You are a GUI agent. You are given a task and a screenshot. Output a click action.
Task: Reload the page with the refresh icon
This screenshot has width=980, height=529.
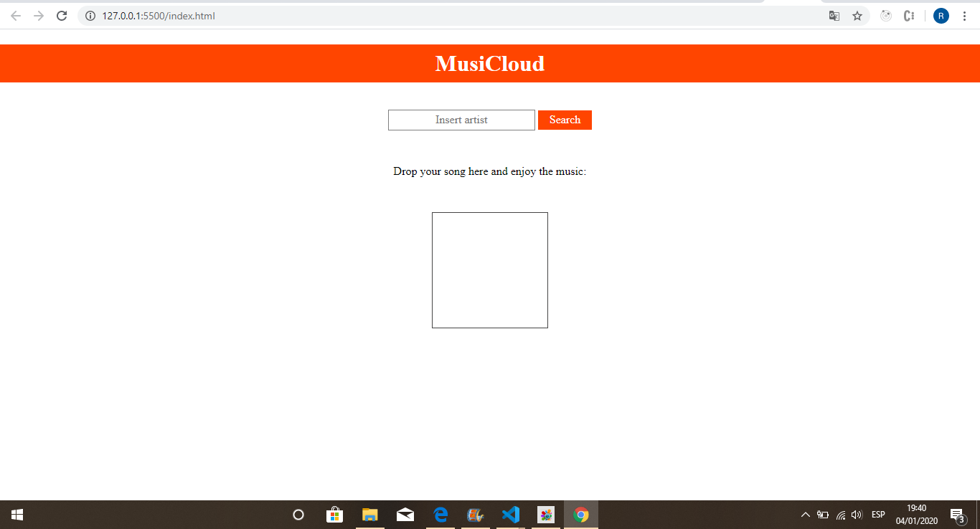point(62,16)
